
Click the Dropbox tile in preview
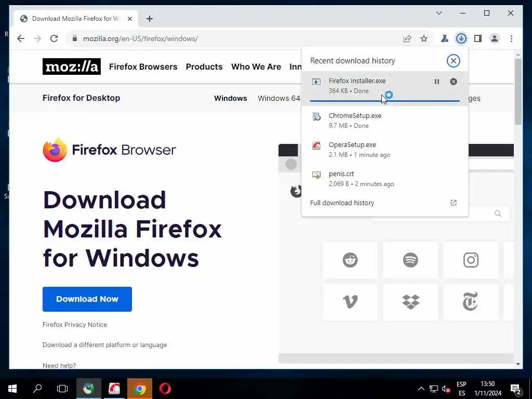(x=410, y=302)
